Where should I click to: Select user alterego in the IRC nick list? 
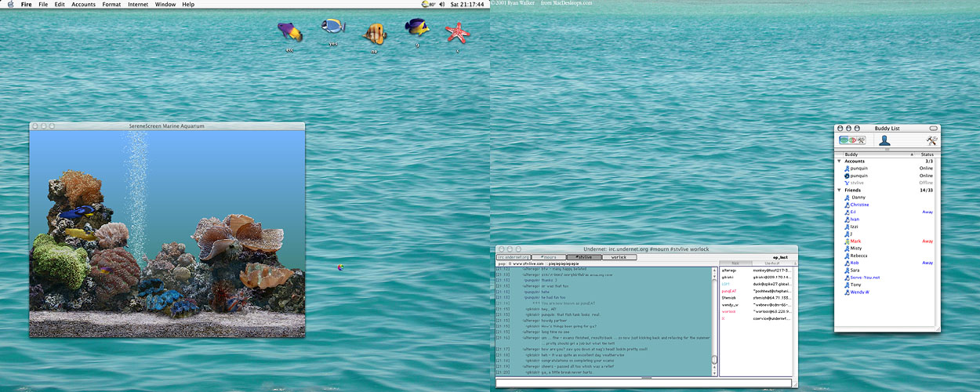point(729,270)
